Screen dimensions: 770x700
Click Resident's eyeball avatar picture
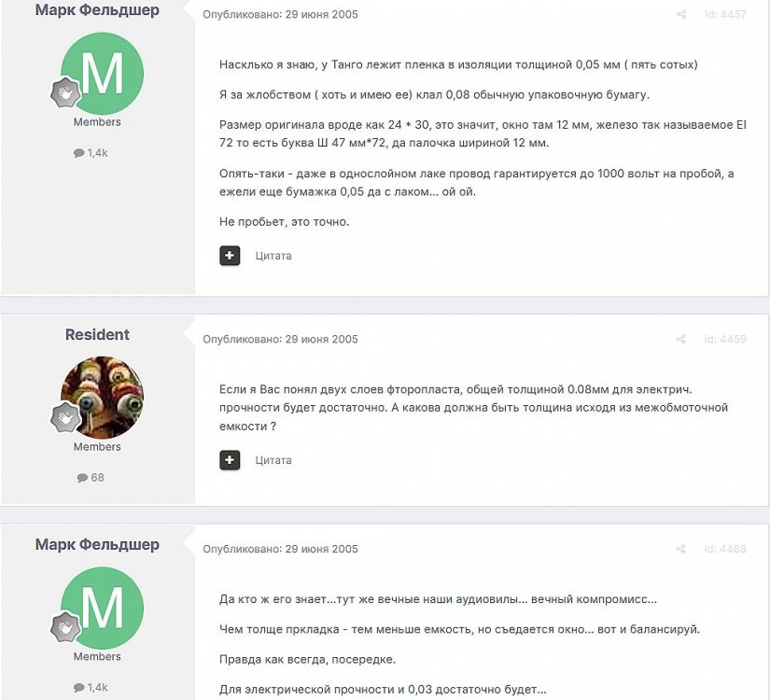click(102, 398)
